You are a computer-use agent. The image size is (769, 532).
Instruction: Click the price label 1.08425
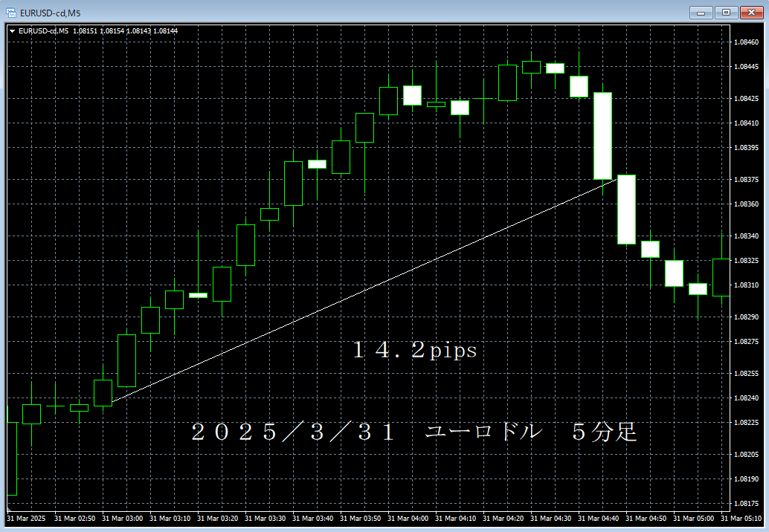click(746, 99)
